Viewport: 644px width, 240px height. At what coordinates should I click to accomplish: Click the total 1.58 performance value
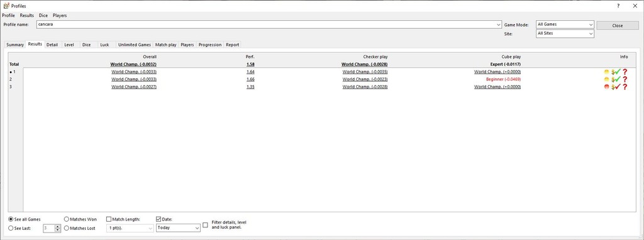[x=250, y=64]
